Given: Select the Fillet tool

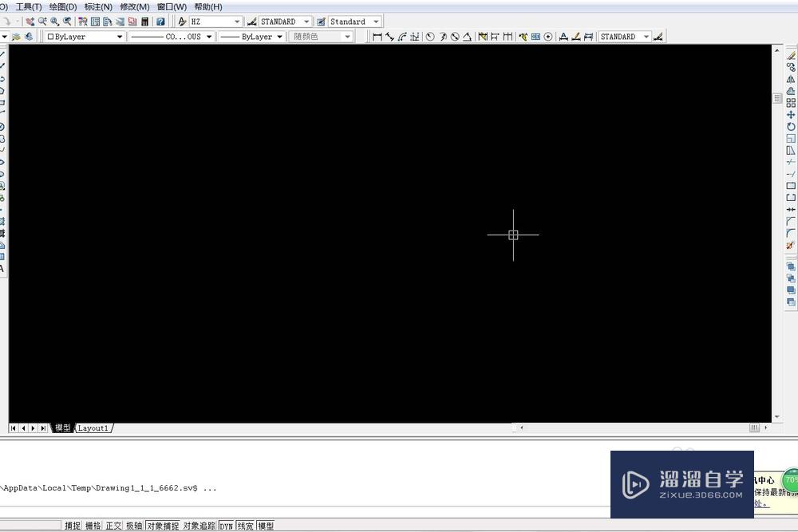Looking at the screenshot, I should (791, 233).
